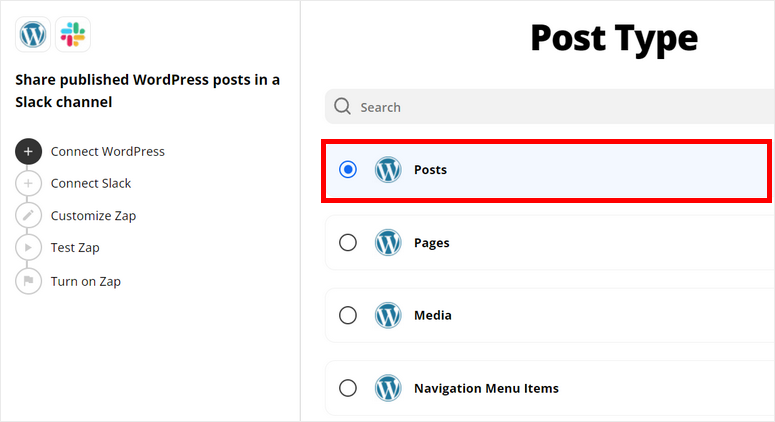775x422 pixels.
Task: Select the Media radio button
Action: click(x=348, y=316)
